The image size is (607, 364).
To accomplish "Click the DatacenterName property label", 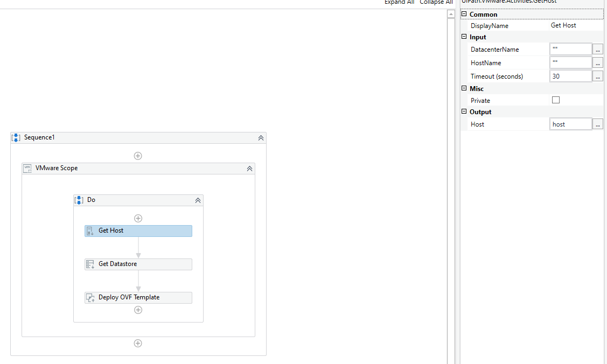I will coord(495,50).
